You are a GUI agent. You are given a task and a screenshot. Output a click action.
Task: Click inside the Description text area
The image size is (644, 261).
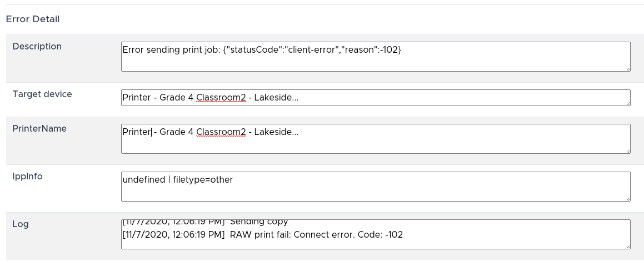coord(376,57)
